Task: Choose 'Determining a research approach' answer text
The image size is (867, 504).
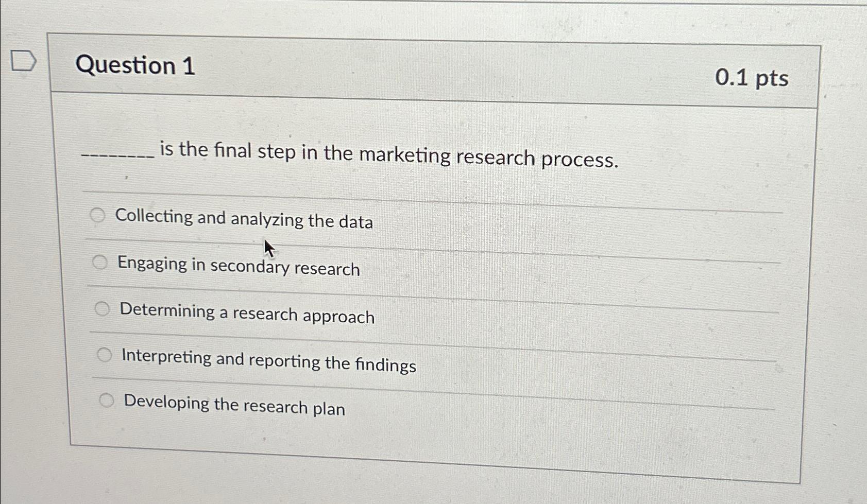Action: pos(246,315)
